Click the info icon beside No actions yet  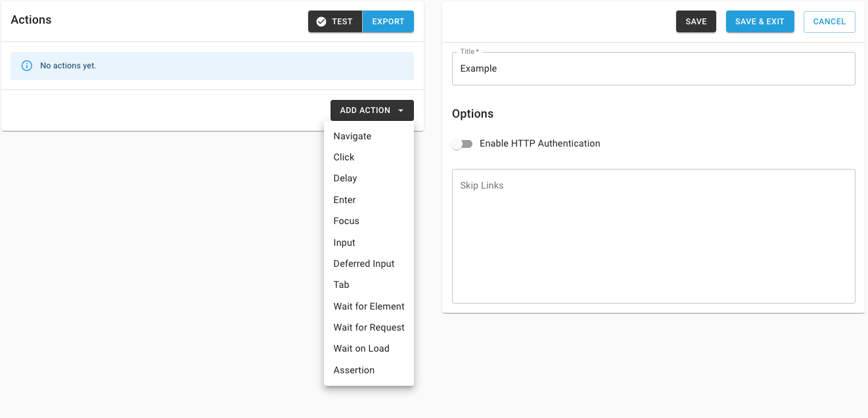point(27,66)
